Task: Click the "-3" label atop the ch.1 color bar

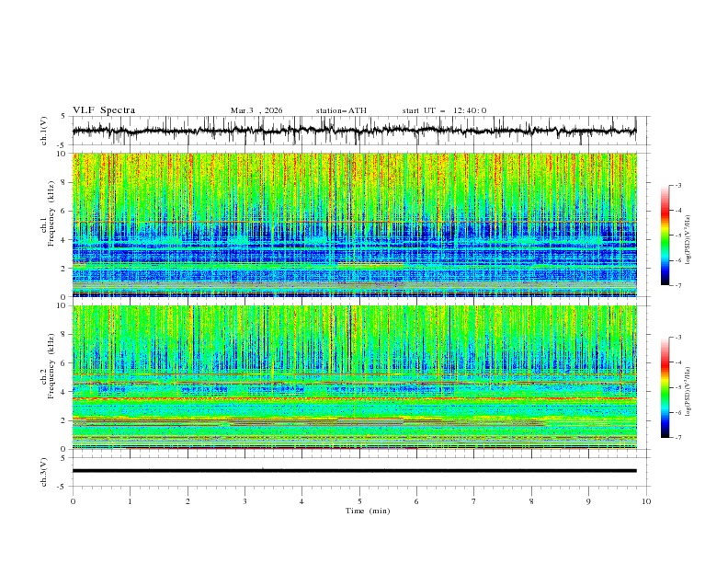Action: 677,185
